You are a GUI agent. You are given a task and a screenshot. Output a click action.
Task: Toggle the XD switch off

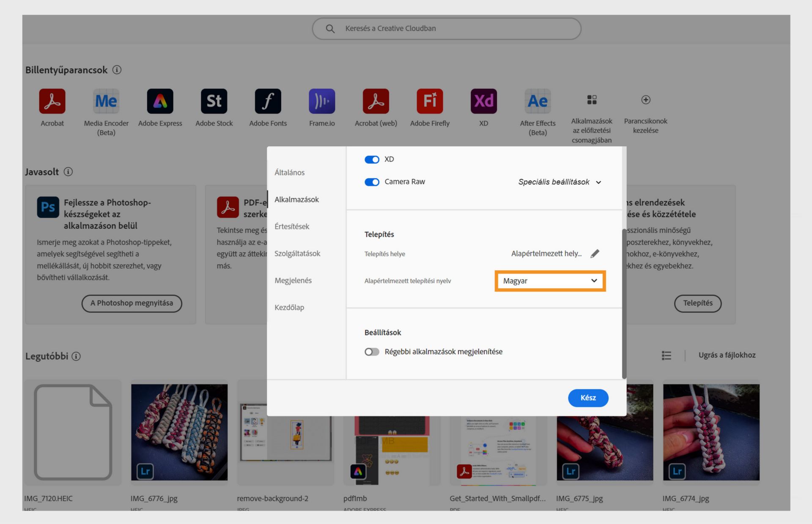[372, 160]
